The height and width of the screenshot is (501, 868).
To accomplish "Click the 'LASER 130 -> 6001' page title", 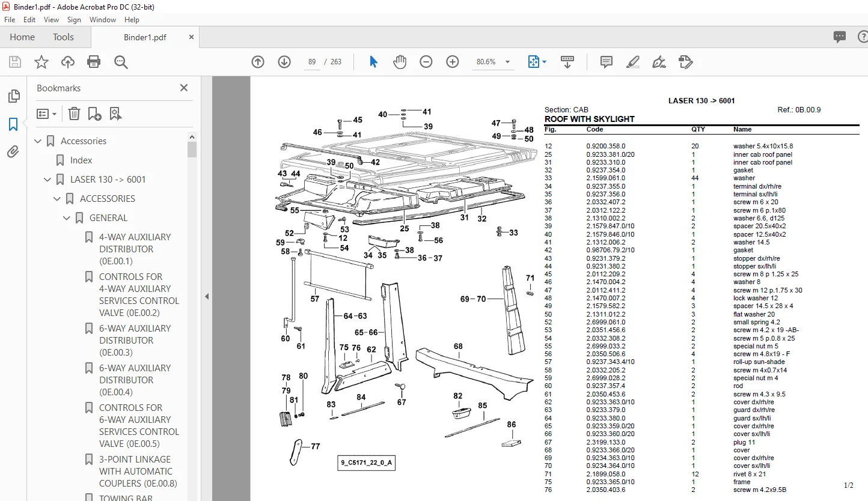I will click(701, 101).
